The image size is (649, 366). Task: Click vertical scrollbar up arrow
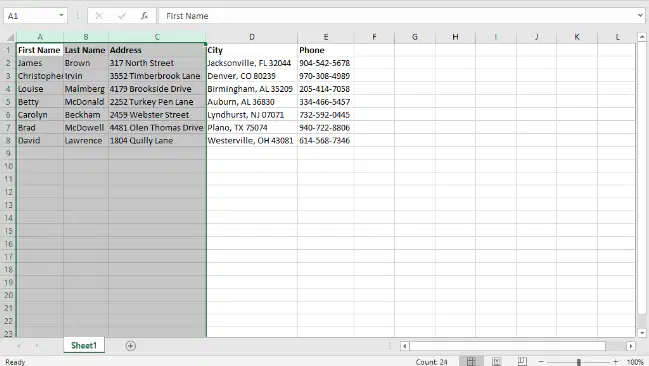(642, 37)
